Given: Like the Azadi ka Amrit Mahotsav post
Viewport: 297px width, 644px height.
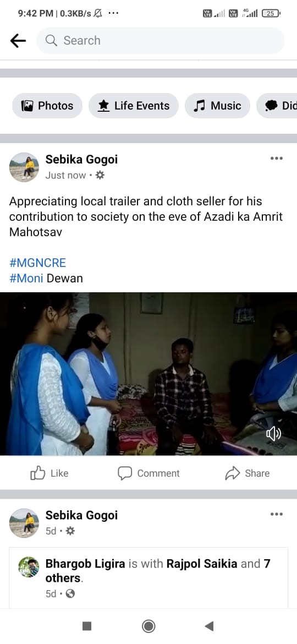Looking at the screenshot, I should pos(50,473).
